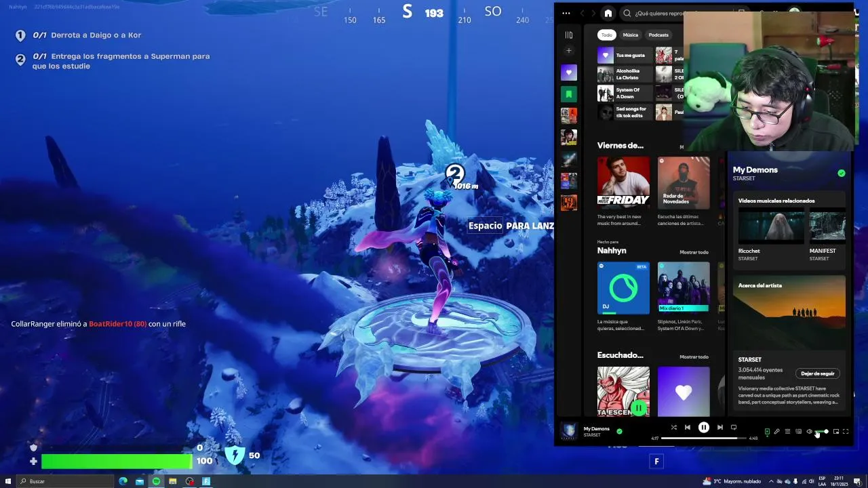Go back with Spotify's left arrow

582,13
